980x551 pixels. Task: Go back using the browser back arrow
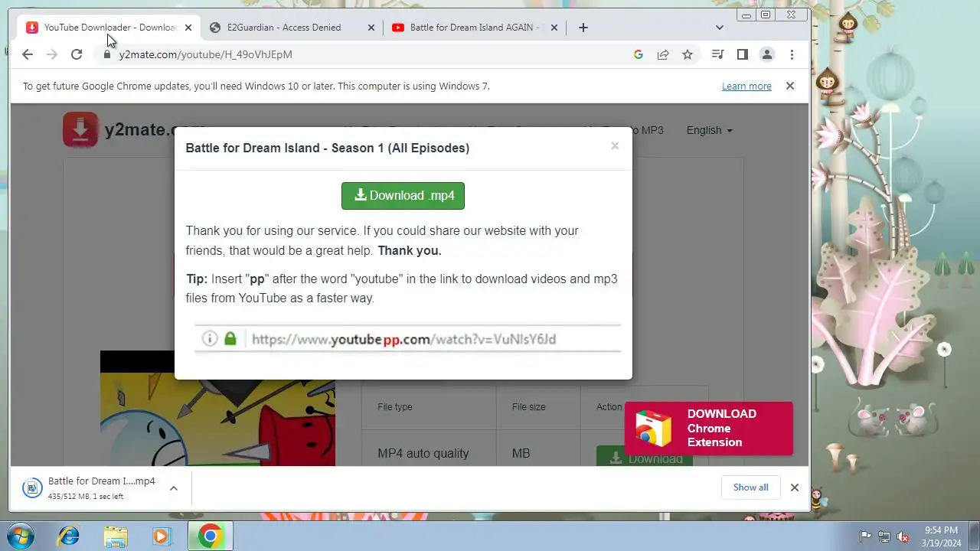pyautogui.click(x=28, y=54)
